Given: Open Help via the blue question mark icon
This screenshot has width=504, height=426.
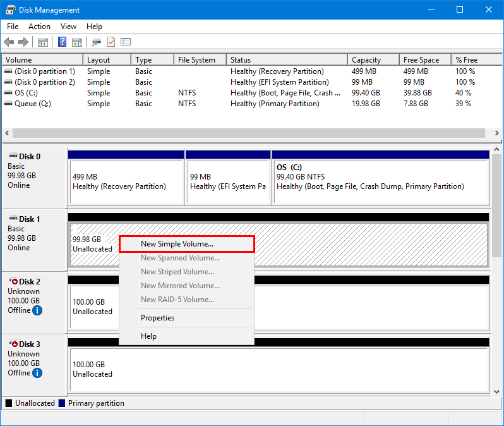Looking at the screenshot, I should click(63, 42).
